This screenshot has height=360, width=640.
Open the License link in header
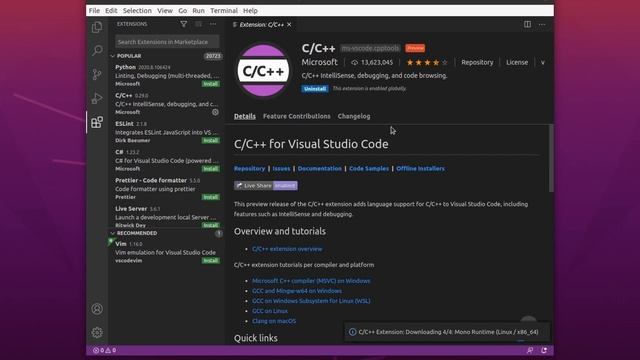pos(517,62)
